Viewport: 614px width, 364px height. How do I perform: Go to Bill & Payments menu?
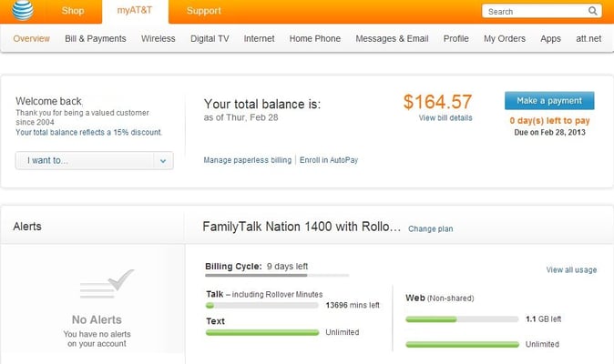click(96, 39)
